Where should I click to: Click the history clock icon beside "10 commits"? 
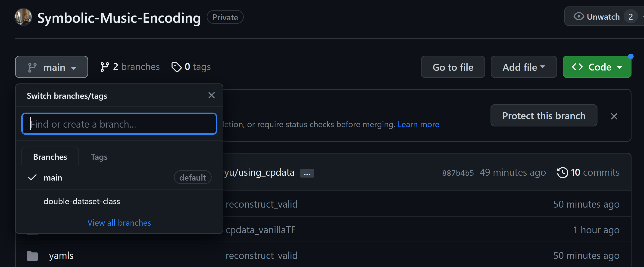(x=562, y=172)
